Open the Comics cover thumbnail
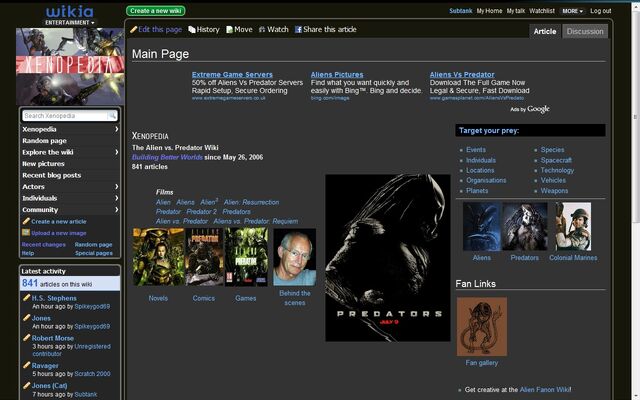640x400 pixels. (x=204, y=257)
